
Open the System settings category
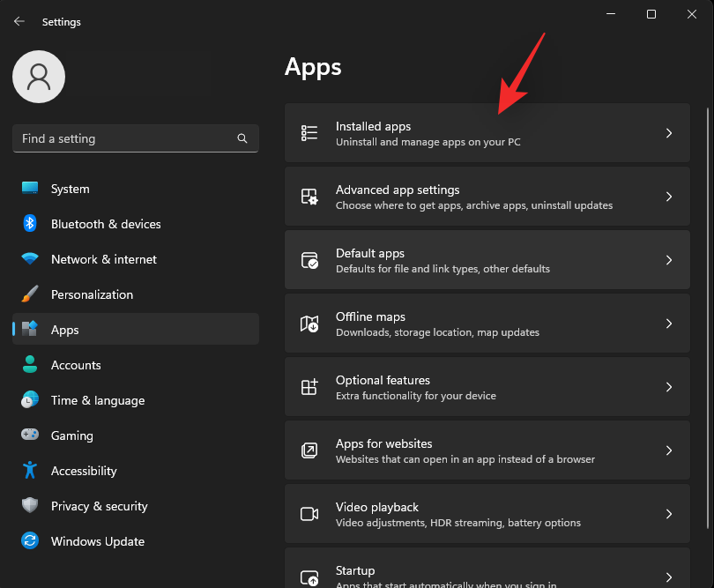point(71,189)
